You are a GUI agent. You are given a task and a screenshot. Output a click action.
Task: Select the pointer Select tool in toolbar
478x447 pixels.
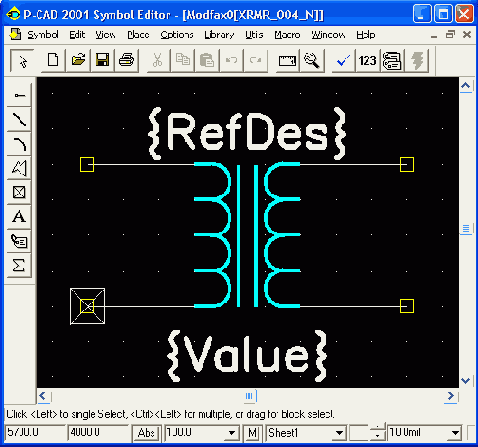[23, 61]
